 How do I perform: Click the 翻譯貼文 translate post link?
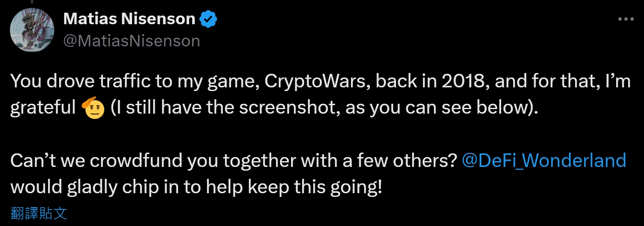point(39,213)
